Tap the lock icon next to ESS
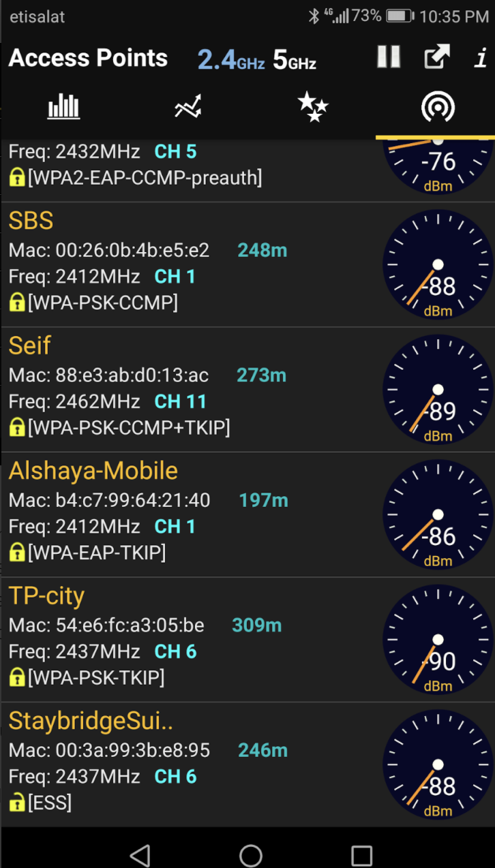 [17, 803]
